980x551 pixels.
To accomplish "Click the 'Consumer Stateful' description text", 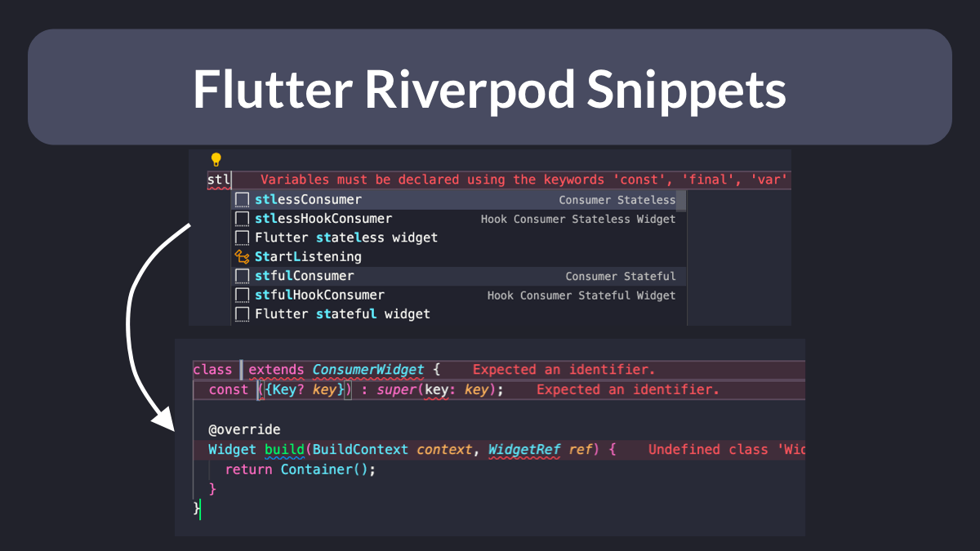I will (x=621, y=276).
